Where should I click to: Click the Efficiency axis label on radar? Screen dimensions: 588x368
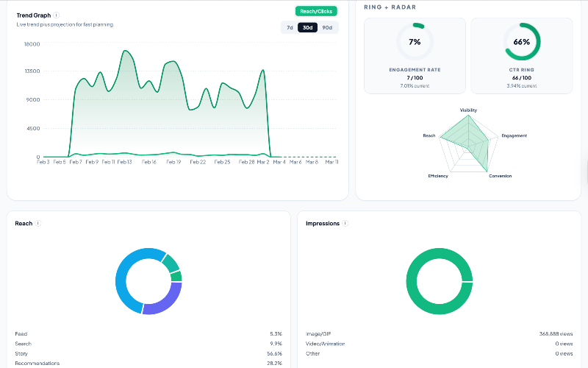pyautogui.click(x=438, y=176)
